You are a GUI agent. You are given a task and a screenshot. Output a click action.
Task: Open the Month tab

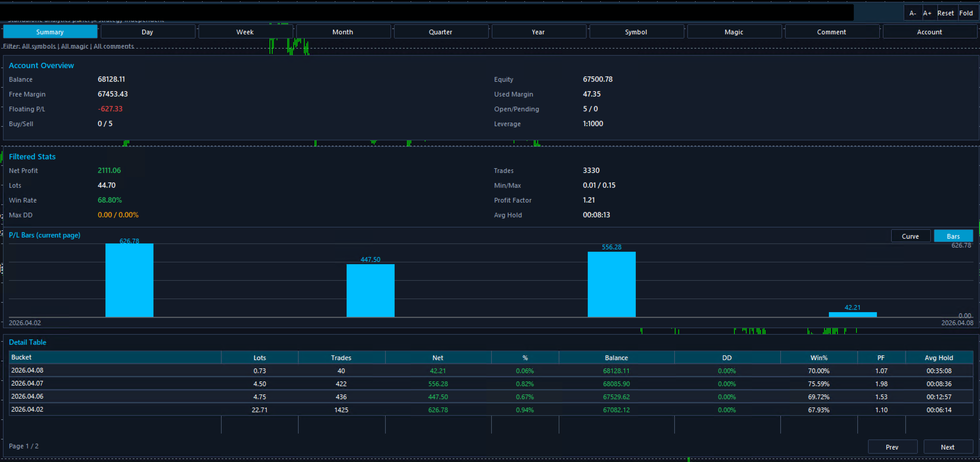tap(342, 32)
